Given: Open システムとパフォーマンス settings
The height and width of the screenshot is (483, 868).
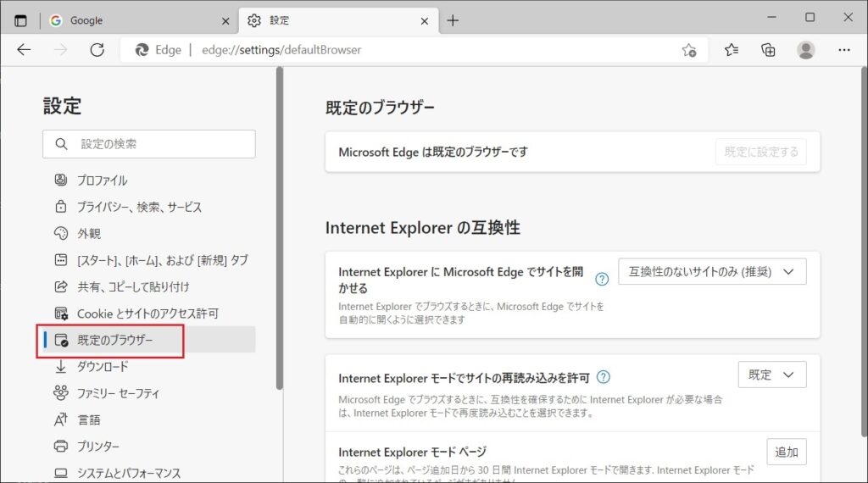Looking at the screenshot, I should point(149,473).
